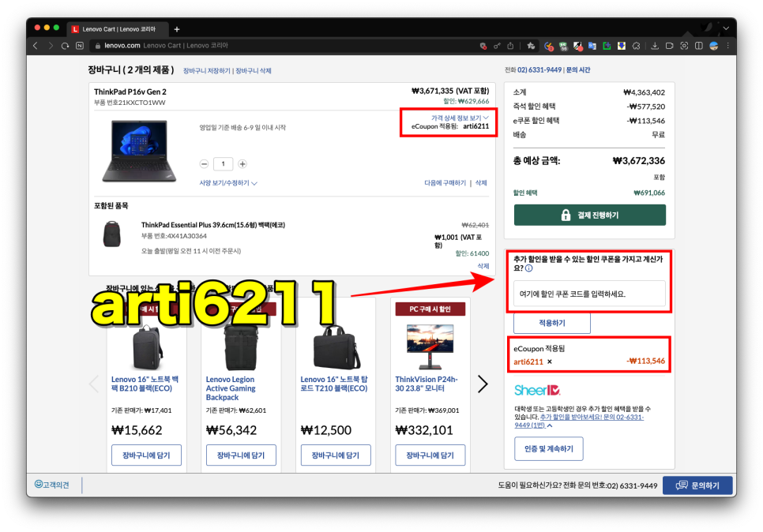Open Lenovo 16" 노트북 탑로드 T210 link
This screenshot has width=763, height=532.
pos(334,384)
